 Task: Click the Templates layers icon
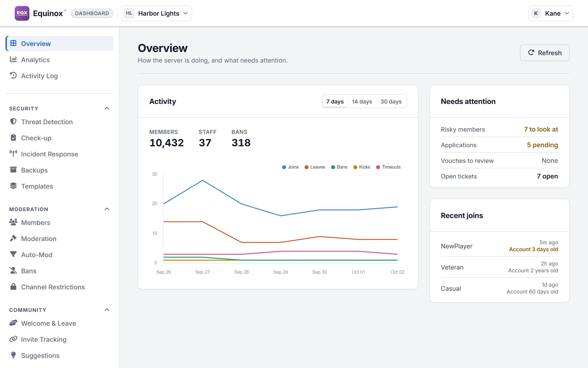pyautogui.click(x=13, y=186)
